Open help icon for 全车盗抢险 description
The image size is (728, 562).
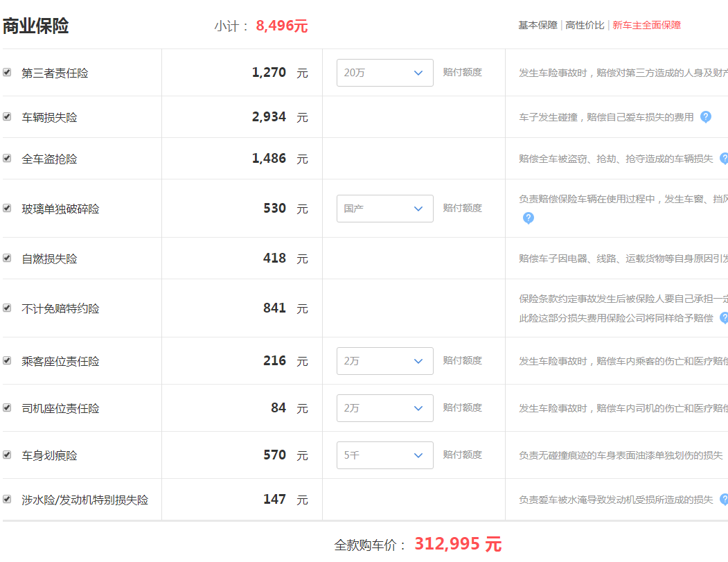725,159
